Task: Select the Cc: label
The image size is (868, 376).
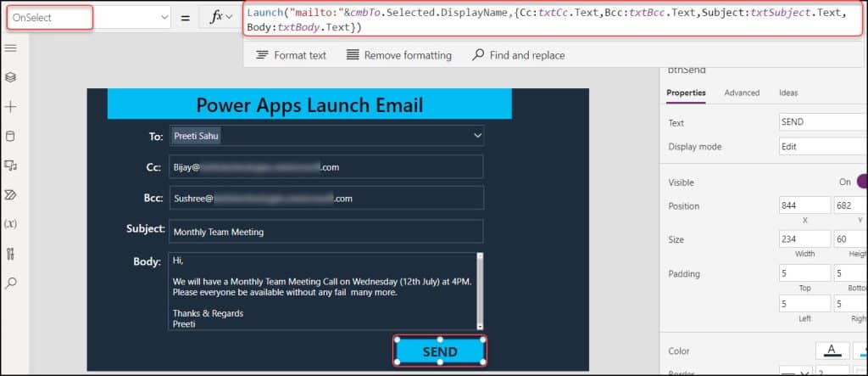Action: point(154,167)
